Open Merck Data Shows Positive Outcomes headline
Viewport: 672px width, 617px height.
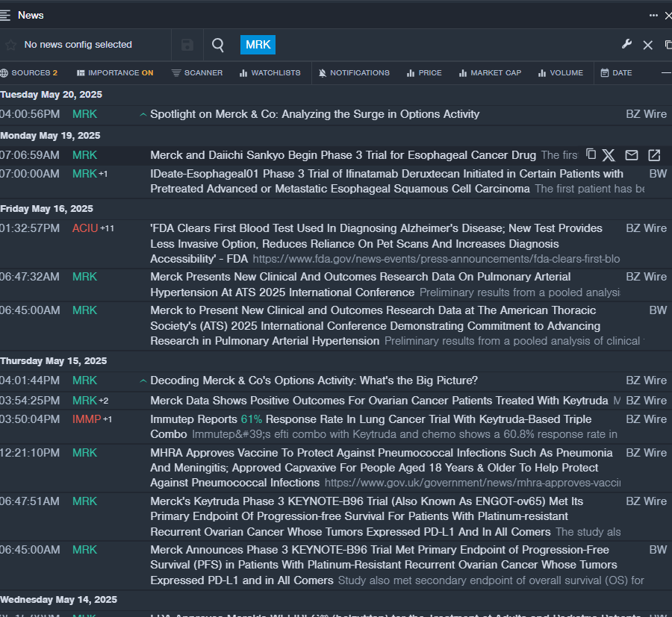point(379,401)
